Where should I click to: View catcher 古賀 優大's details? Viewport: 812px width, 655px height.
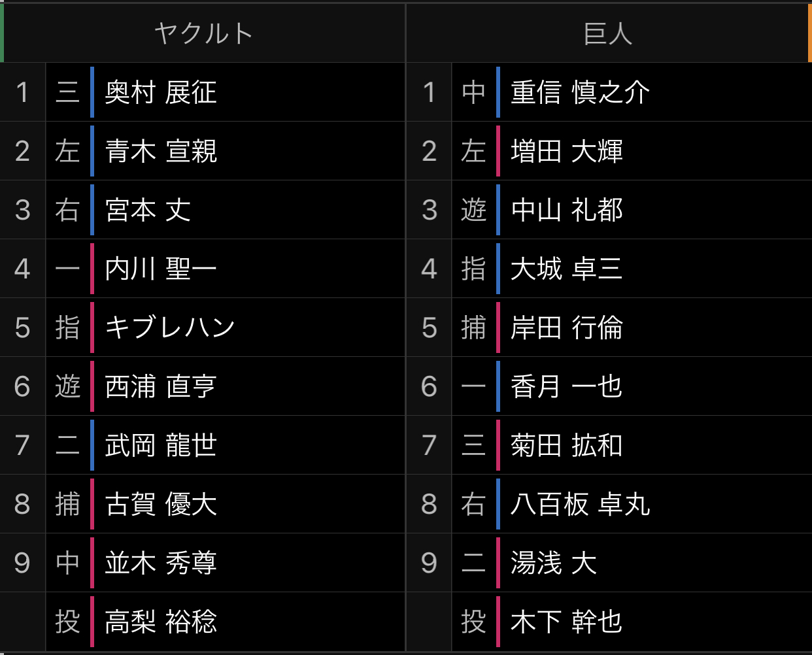[x=161, y=504]
